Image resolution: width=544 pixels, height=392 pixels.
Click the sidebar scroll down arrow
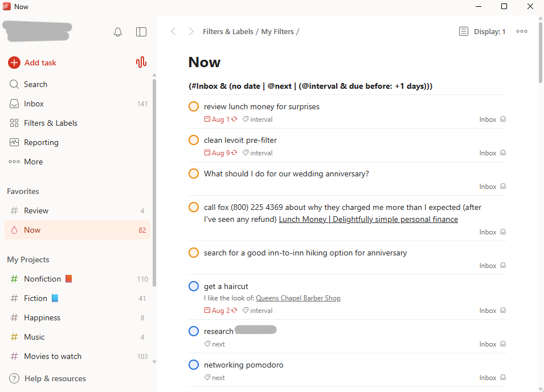pyautogui.click(x=154, y=362)
